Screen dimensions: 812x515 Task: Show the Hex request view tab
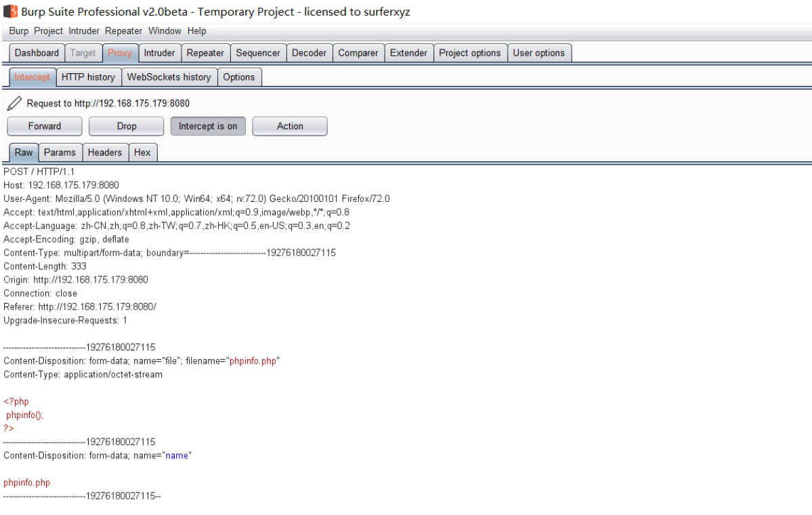click(142, 152)
